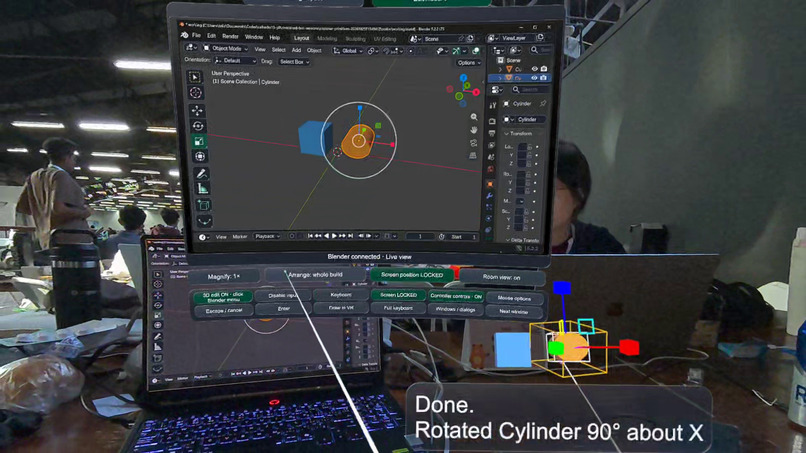The width and height of the screenshot is (806, 453).
Task: Open the File menu
Action: pos(196,35)
